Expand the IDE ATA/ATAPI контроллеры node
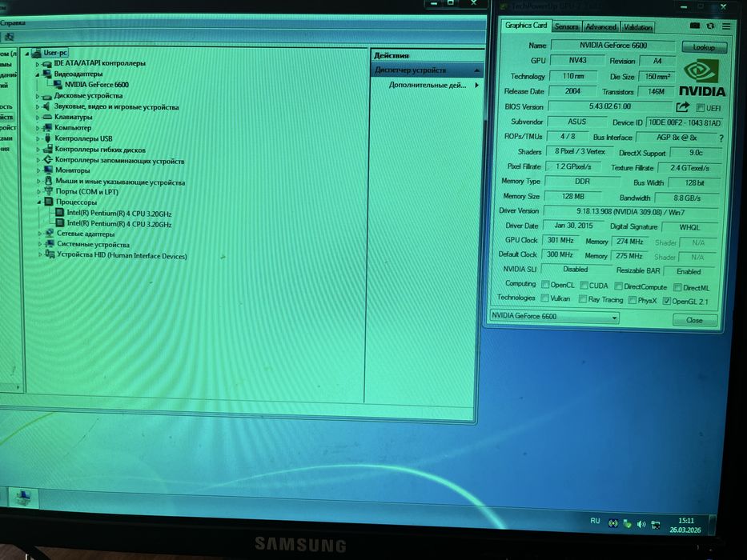The image size is (747, 560). (x=37, y=64)
